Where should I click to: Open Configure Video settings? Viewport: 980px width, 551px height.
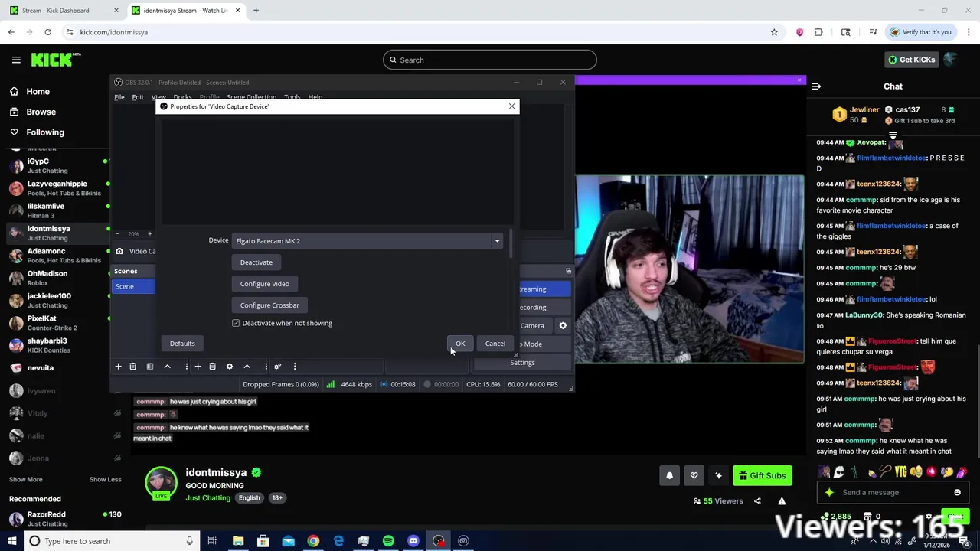(x=265, y=284)
